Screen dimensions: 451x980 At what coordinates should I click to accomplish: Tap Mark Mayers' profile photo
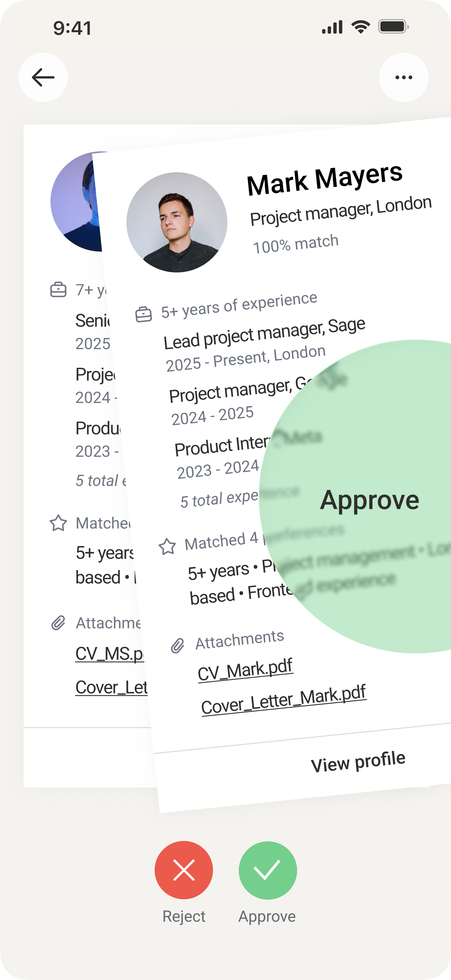(177, 222)
